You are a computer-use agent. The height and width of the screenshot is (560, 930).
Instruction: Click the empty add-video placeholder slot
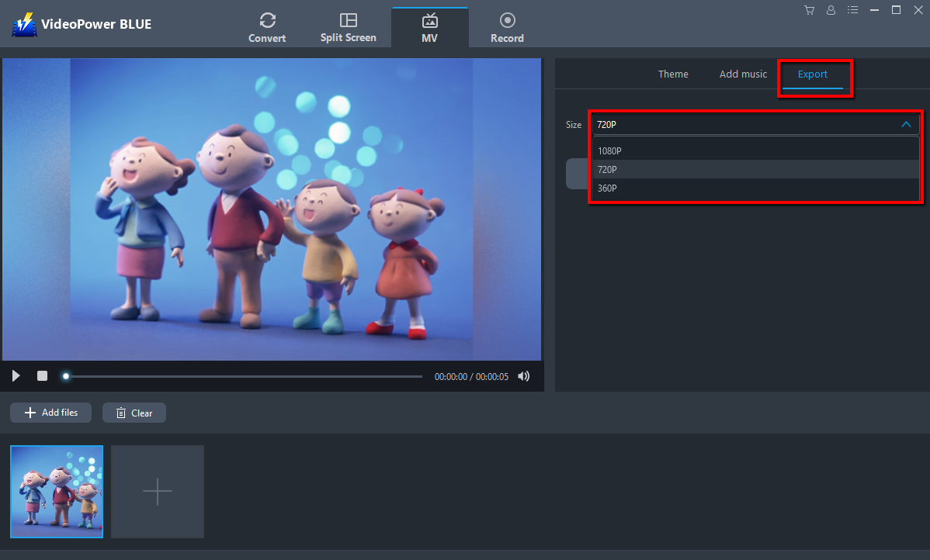click(157, 491)
